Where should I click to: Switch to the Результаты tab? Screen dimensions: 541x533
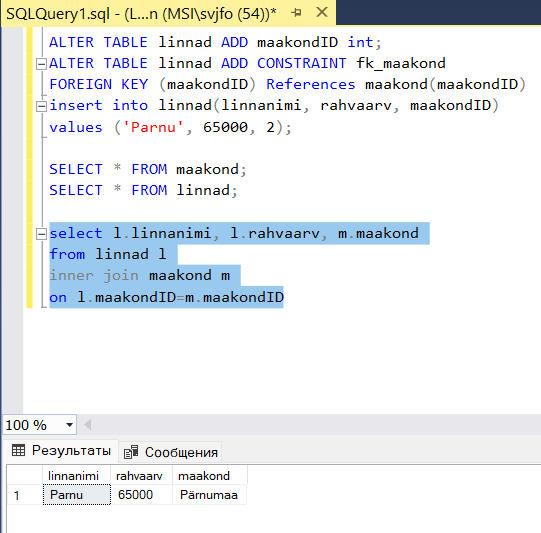(x=61, y=451)
